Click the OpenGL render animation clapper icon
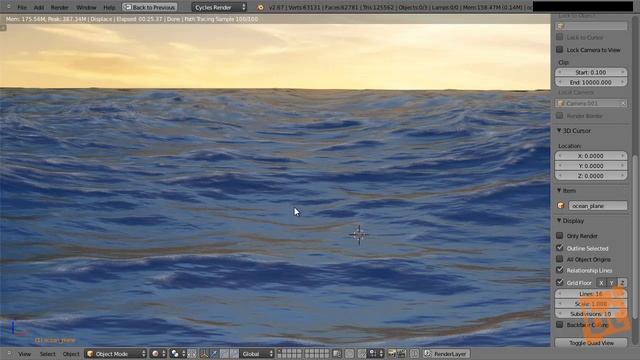Screen dimensions: 640x360 tap(401, 354)
